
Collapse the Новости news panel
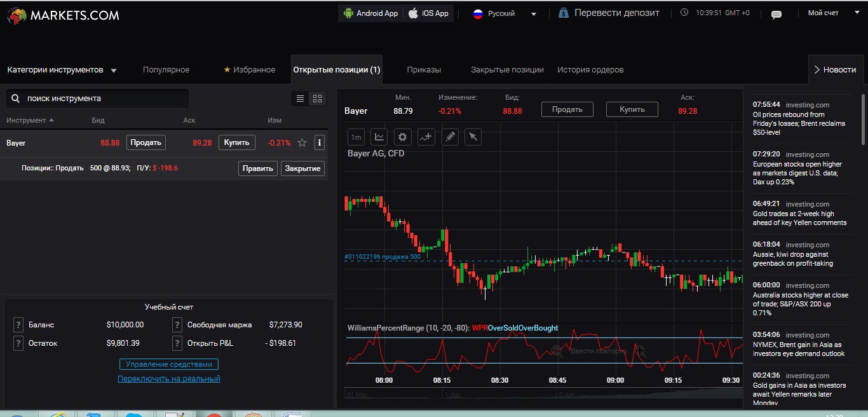pos(835,70)
